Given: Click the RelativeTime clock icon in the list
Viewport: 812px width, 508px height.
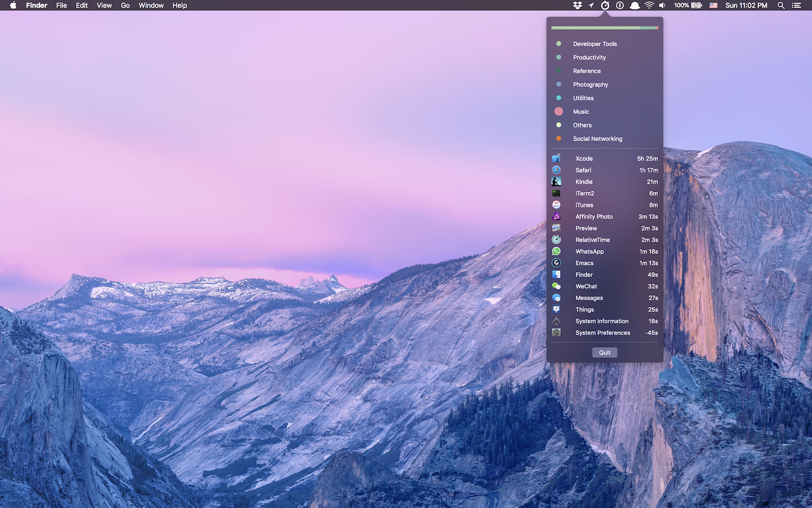Looking at the screenshot, I should (556, 240).
